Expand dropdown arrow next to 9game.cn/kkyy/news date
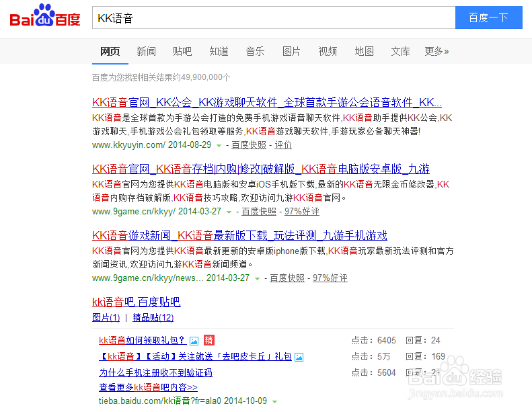The width and height of the screenshot is (532, 412). click(257, 278)
